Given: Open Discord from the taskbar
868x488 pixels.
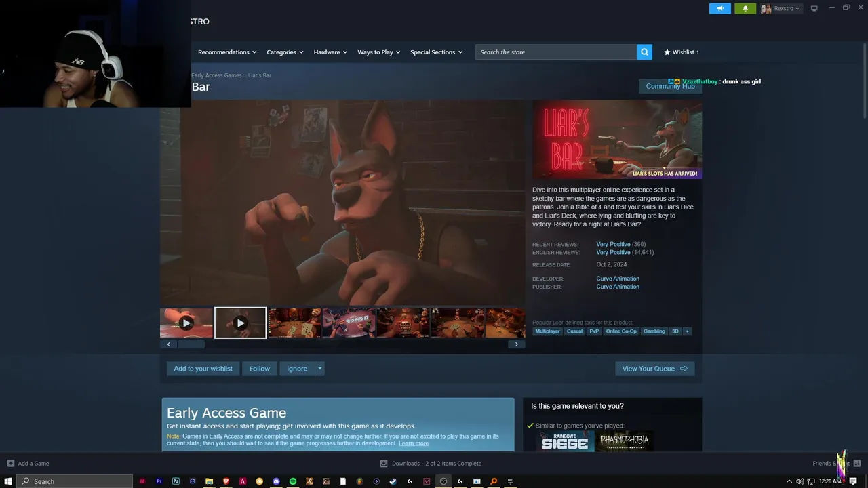Looking at the screenshot, I should [x=276, y=481].
